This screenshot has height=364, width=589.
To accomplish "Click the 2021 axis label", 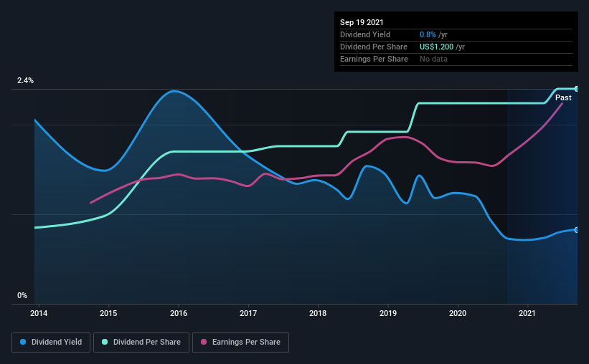I will pos(527,313).
